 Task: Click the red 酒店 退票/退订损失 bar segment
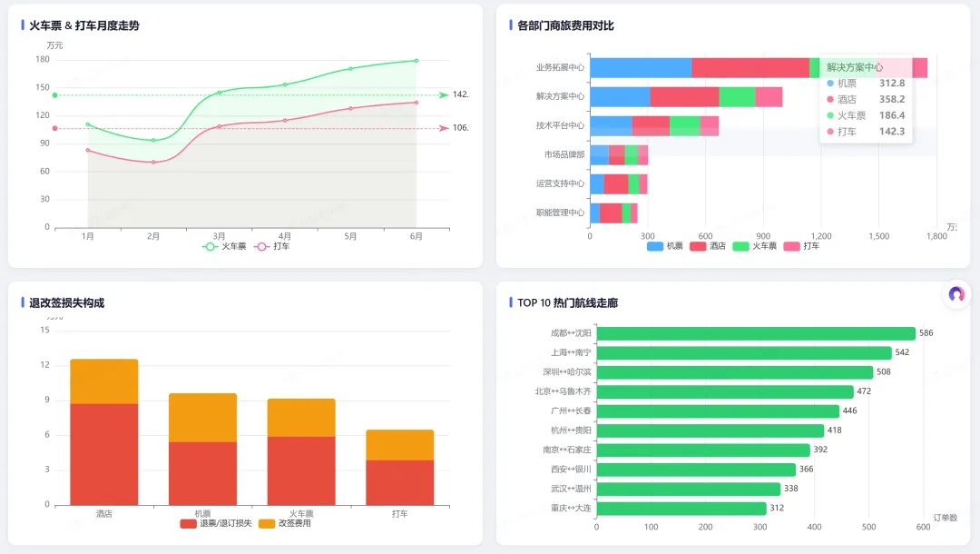pos(103,454)
